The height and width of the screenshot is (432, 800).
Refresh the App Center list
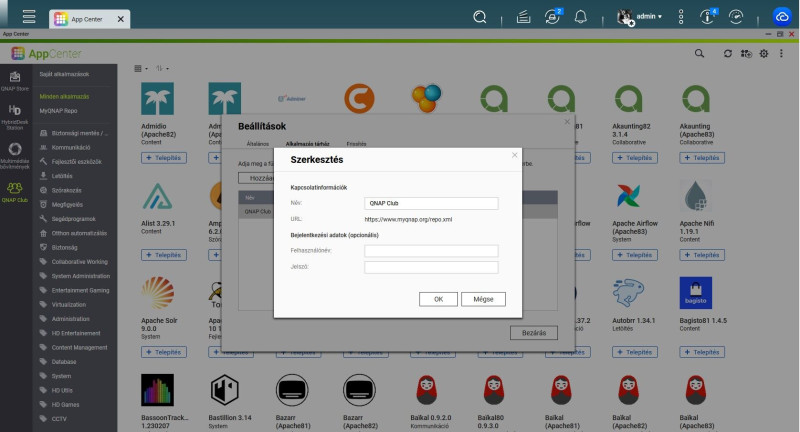tap(728, 53)
